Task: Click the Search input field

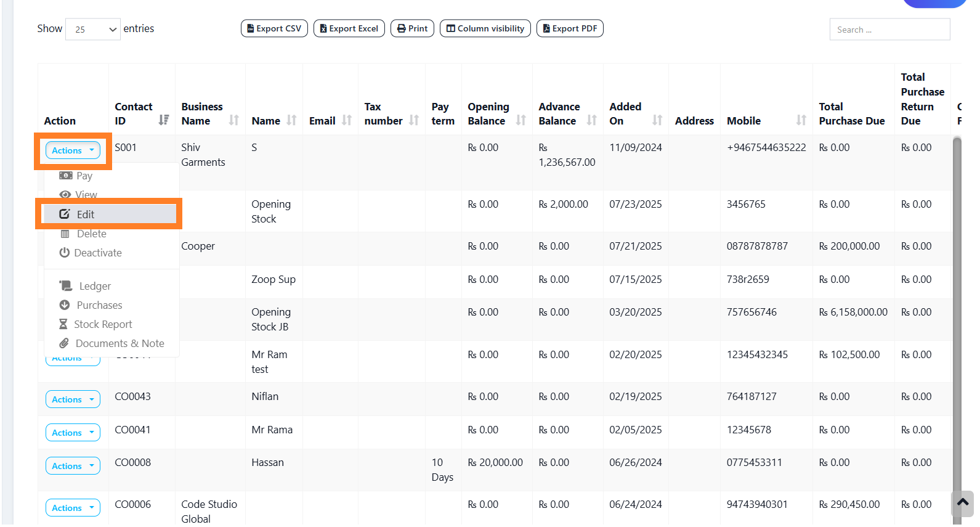Action: 889,30
